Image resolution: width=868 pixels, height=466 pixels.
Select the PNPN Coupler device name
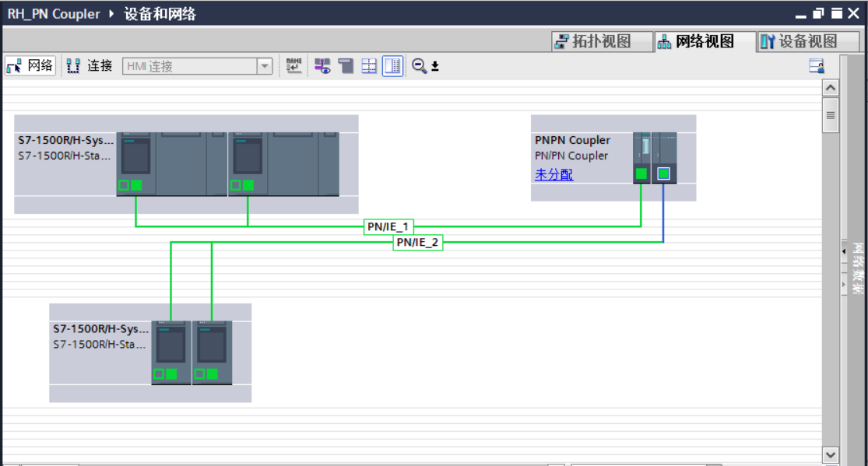(572, 140)
